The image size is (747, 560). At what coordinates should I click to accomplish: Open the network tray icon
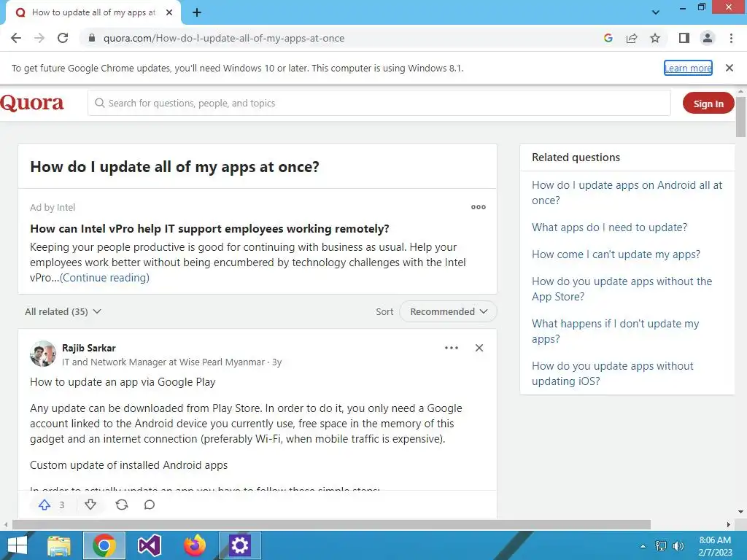point(661,546)
